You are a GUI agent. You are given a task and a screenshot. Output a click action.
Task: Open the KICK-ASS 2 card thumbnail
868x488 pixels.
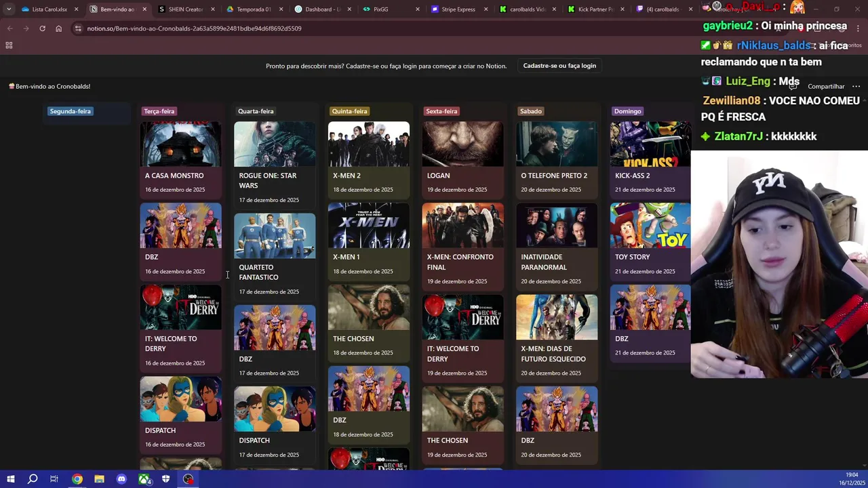650,144
